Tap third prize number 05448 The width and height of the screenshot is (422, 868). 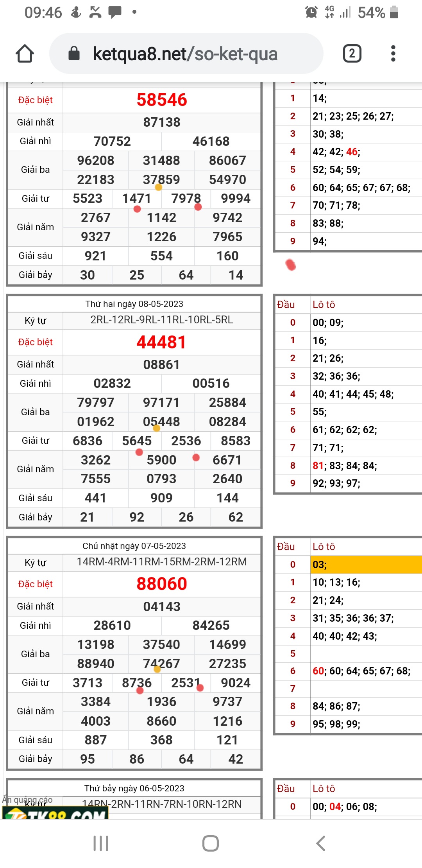click(161, 421)
